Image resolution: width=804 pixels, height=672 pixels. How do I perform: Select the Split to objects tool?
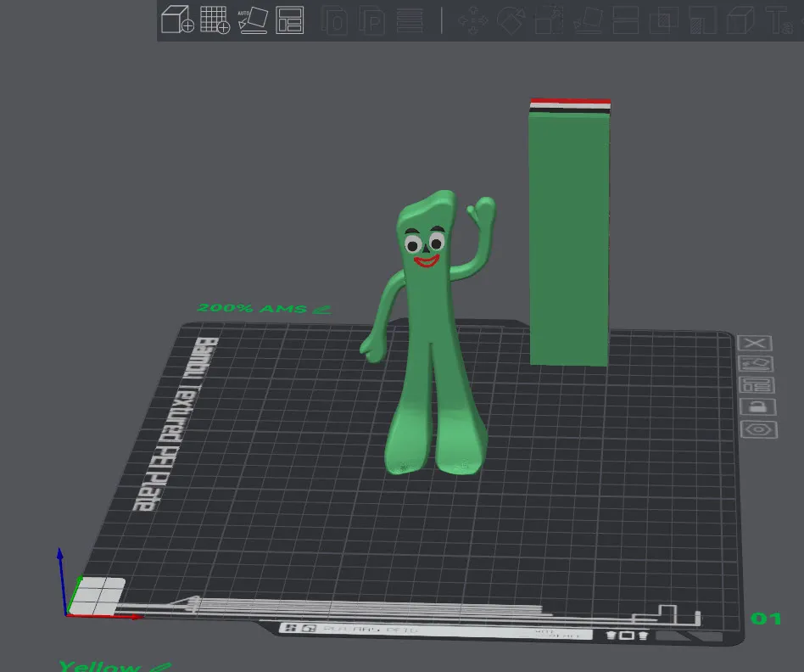coord(335,21)
